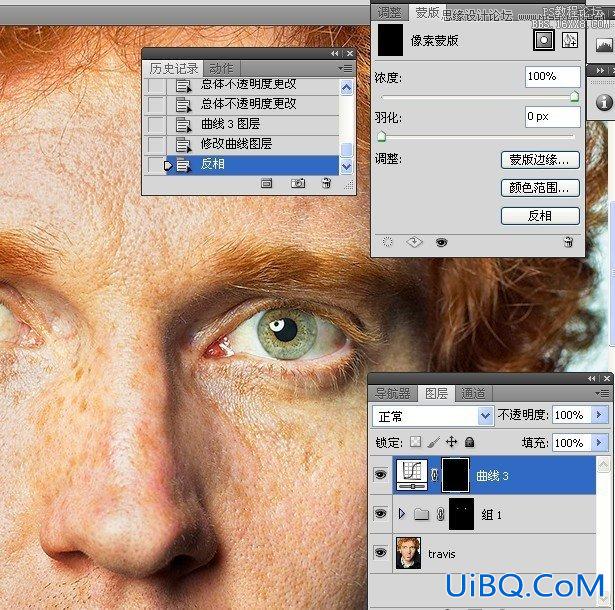Click link icon on Group 1 layer
615x610 pixels.
point(440,514)
